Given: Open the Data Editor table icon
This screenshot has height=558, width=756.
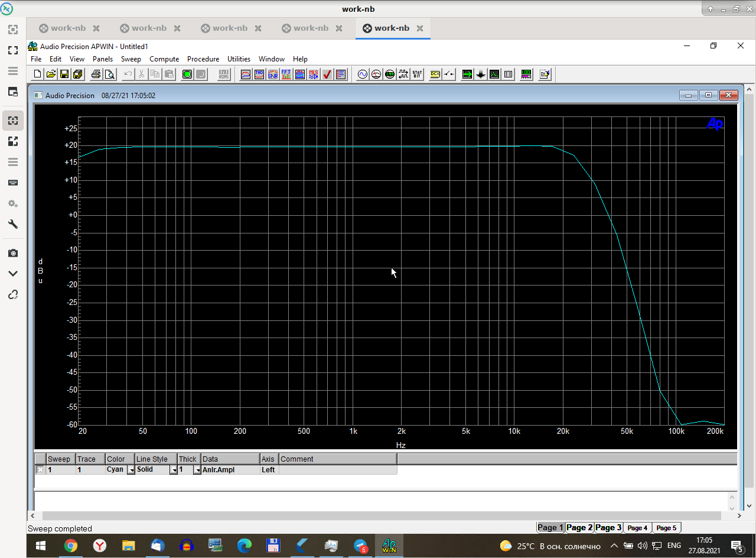Looking at the screenshot, I should 508,74.
